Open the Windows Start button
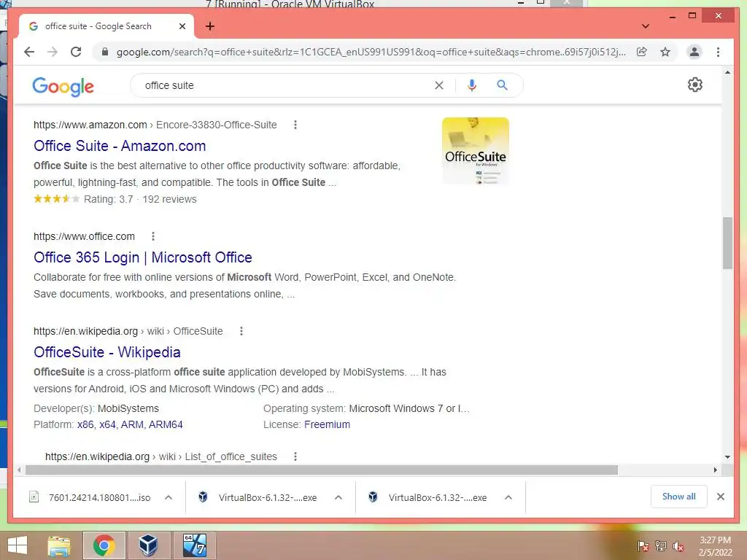Viewport: 747px width, 560px height. [x=18, y=545]
